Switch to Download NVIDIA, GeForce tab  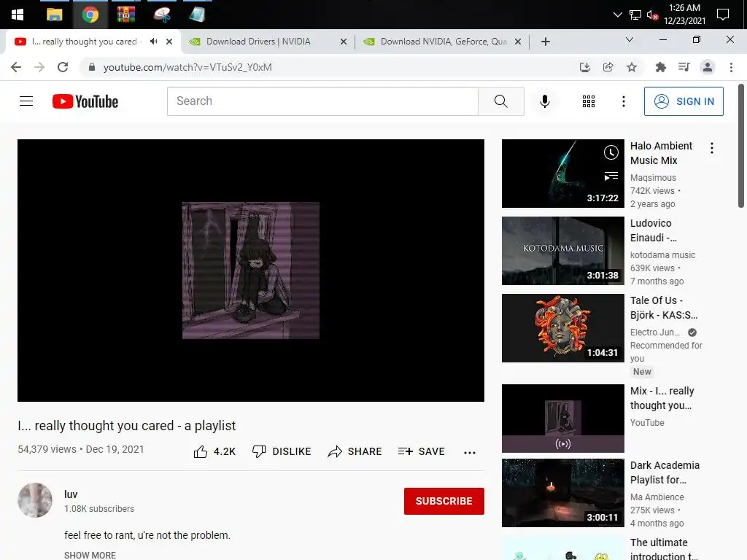click(443, 42)
